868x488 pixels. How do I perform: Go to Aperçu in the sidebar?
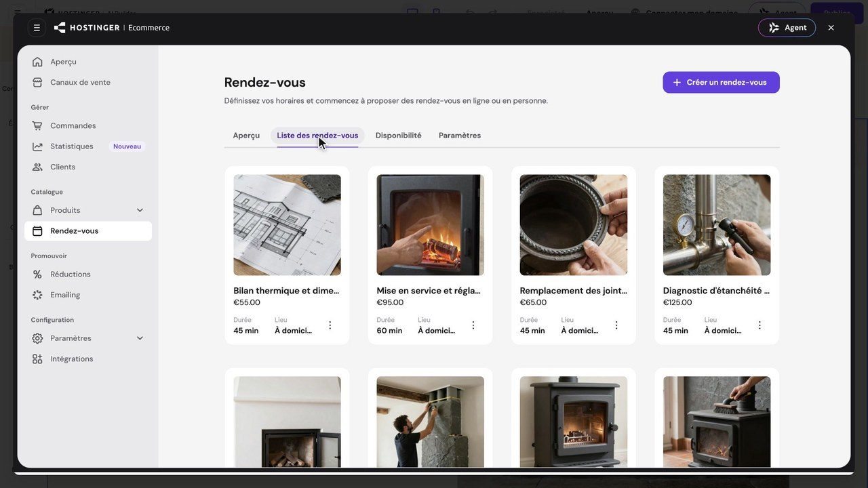point(88,62)
